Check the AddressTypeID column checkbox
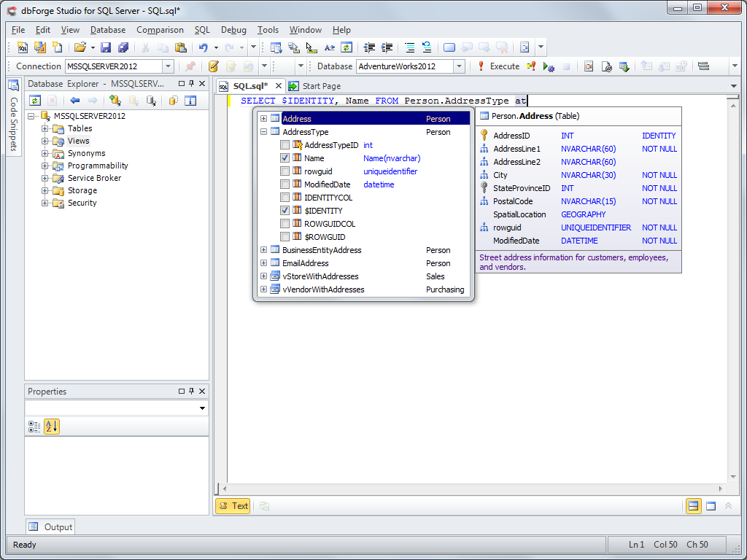747x560 pixels. tap(285, 145)
